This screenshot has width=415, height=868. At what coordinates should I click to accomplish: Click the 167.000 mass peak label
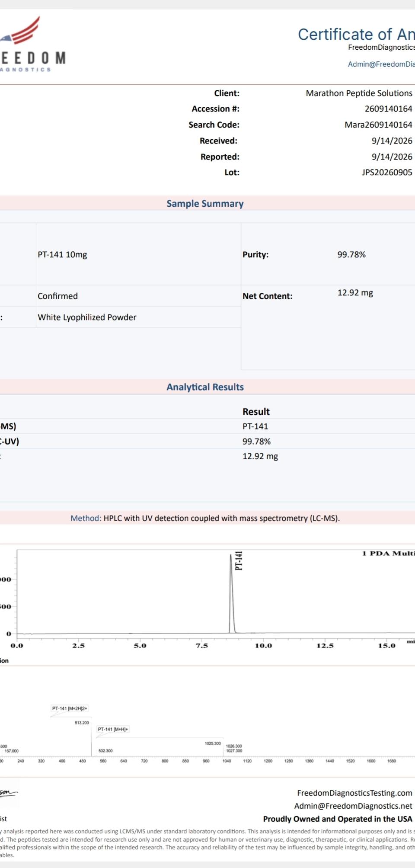coord(12,751)
